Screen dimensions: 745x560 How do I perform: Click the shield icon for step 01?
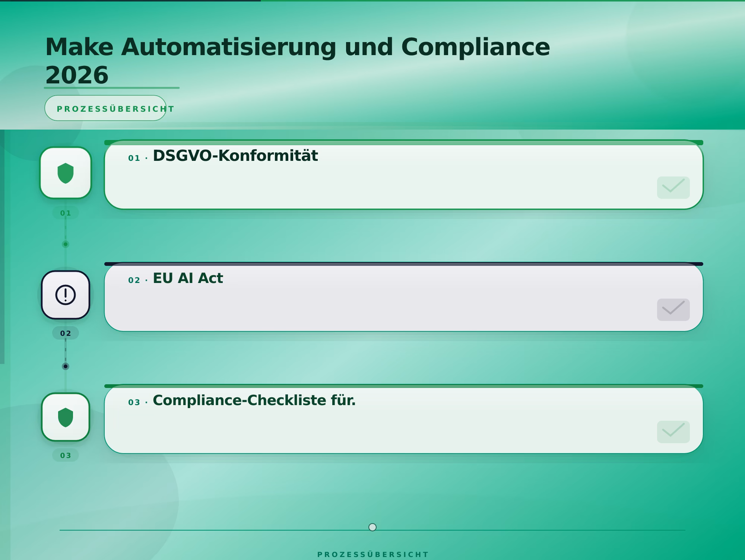tap(66, 173)
